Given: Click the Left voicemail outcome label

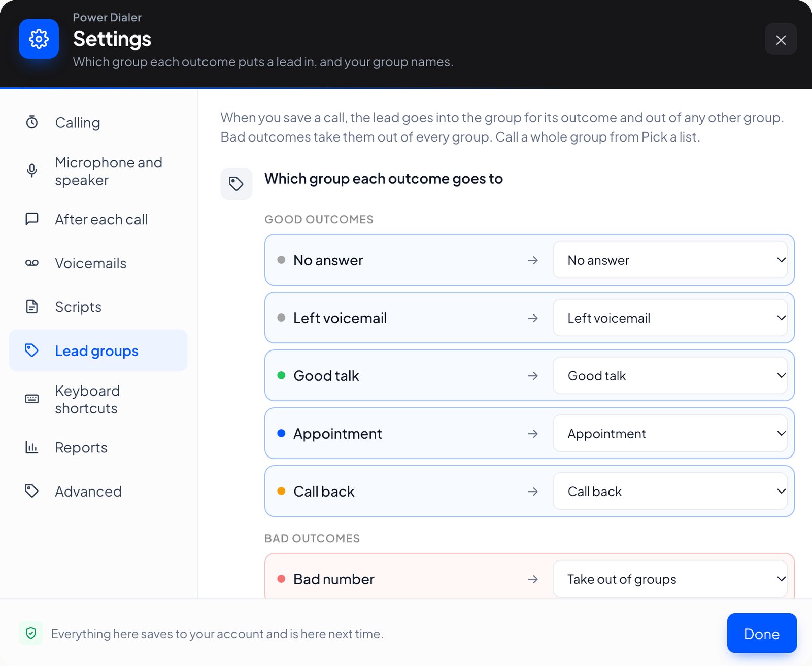Looking at the screenshot, I should [x=340, y=318].
